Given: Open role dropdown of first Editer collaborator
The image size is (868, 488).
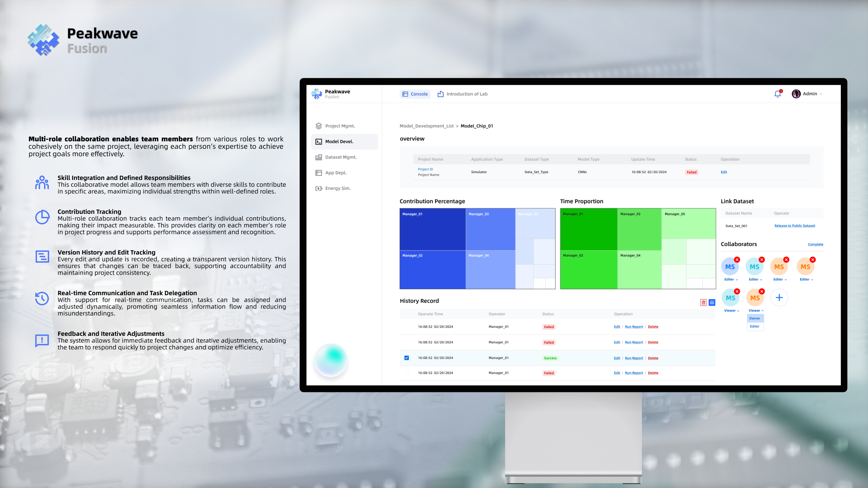Looking at the screenshot, I should click(x=731, y=280).
